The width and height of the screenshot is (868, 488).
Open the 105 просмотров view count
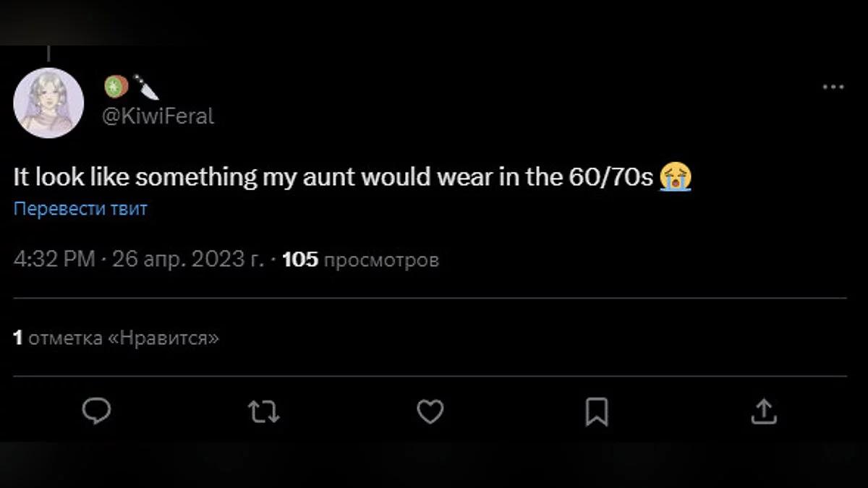click(360, 260)
